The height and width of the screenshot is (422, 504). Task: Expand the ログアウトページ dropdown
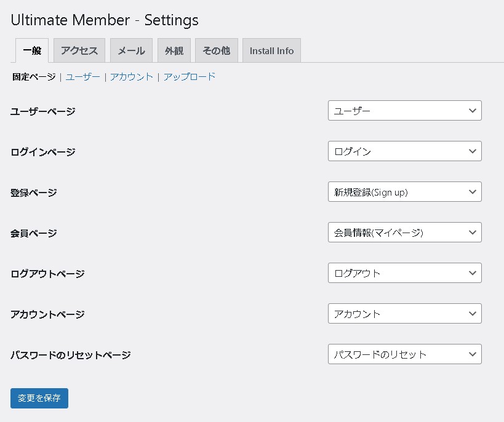point(404,273)
